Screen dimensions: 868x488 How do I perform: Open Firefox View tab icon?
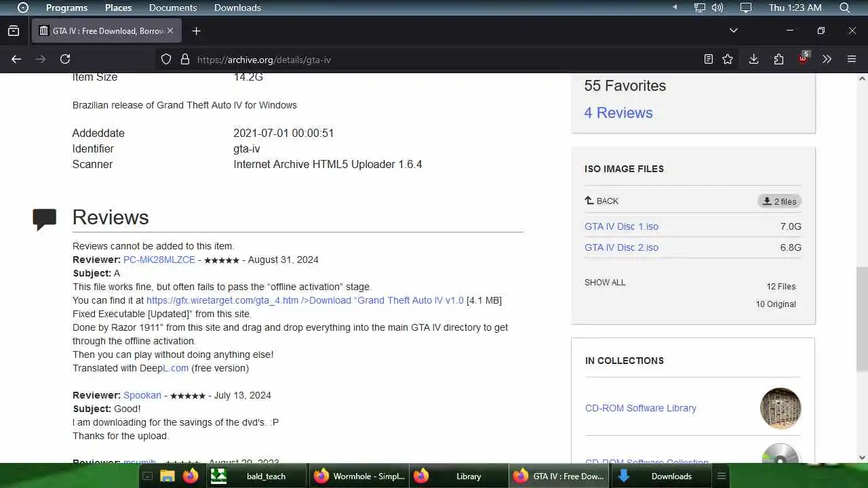pyautogui.click(x=14, y=30)
